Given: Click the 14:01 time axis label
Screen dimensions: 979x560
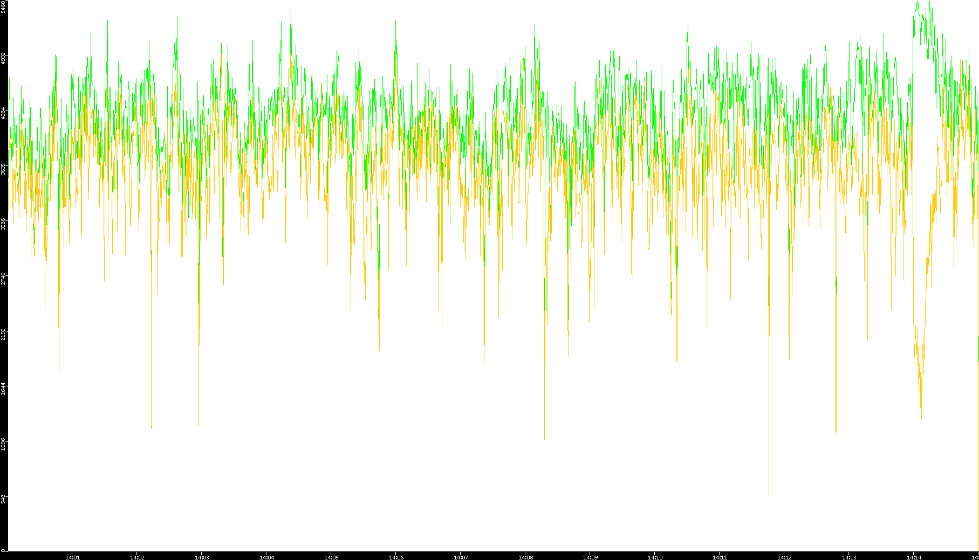Looking at the screenshot, I should pyautogui.click(x=72, y=557).
